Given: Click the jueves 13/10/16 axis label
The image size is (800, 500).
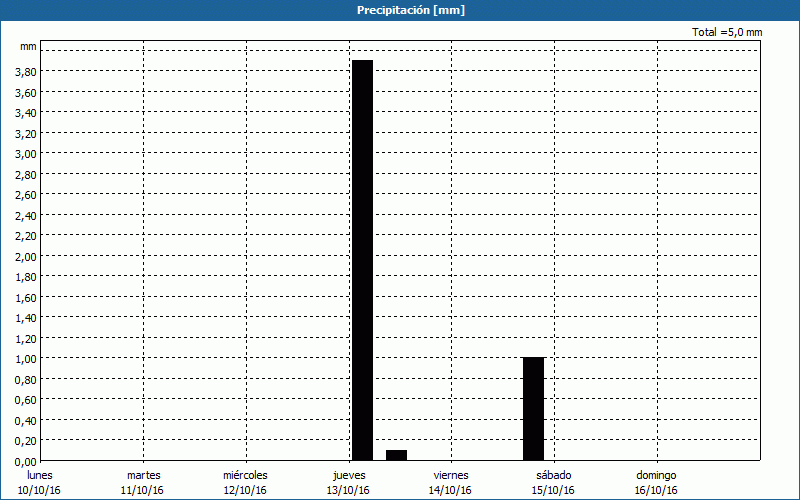Looking at the screenshot, I should [349, 483].
